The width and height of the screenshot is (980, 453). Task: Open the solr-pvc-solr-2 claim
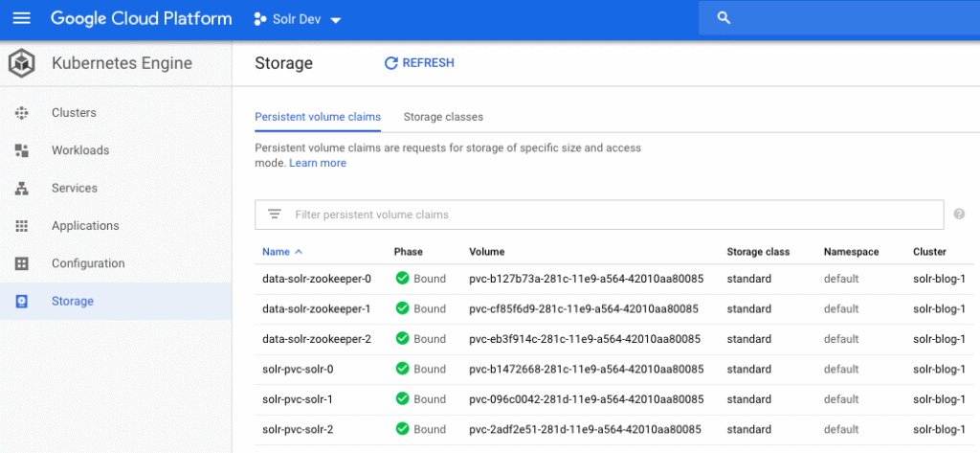pyautogui.click(x=298, y=429)
